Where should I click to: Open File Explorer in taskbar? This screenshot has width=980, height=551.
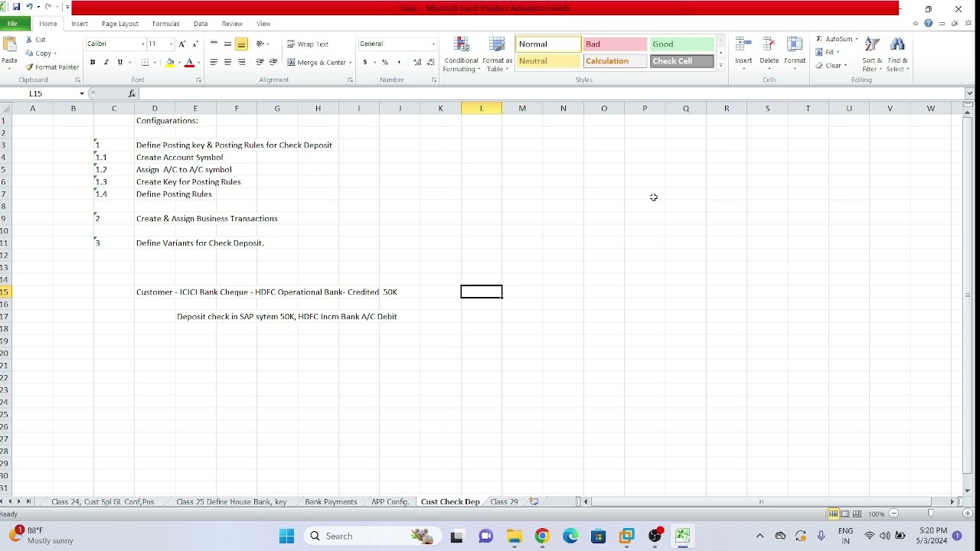(x=514, y=536)
